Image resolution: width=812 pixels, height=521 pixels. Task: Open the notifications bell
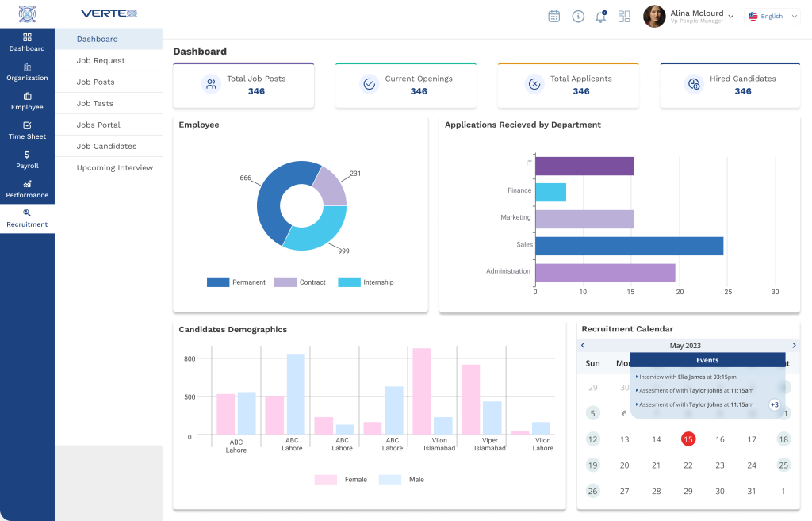tap(601, 17)
